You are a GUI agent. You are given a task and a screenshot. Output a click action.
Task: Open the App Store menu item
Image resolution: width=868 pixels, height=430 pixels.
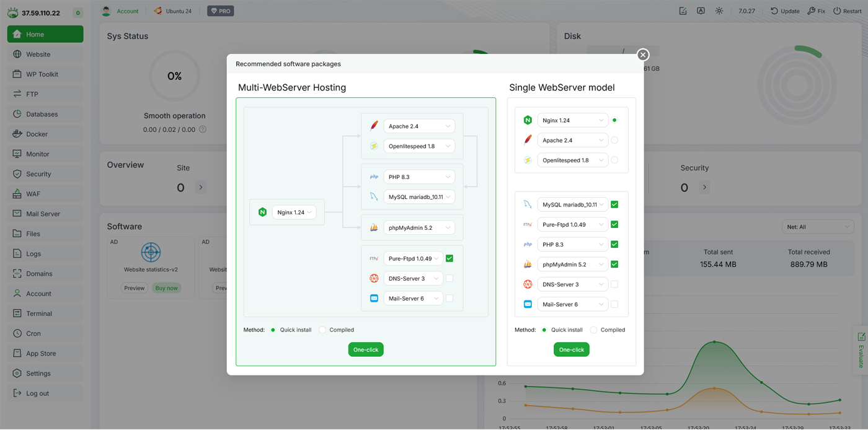click(x=41, y=353)
